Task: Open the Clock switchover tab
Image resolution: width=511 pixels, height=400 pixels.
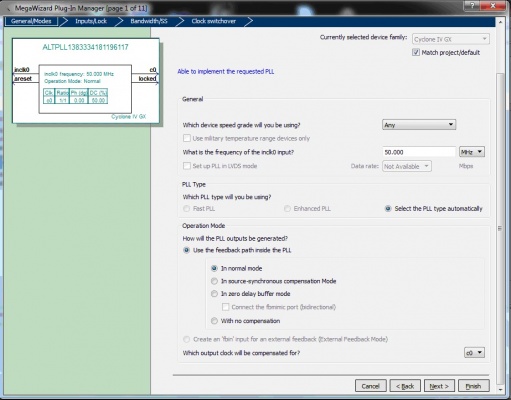Action: 213,21
